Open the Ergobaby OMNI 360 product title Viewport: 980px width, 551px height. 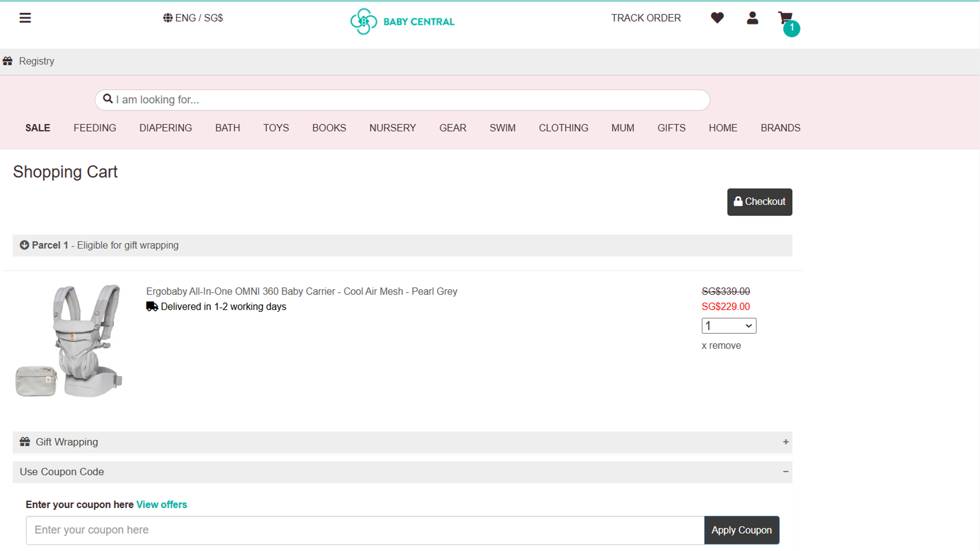302,291
